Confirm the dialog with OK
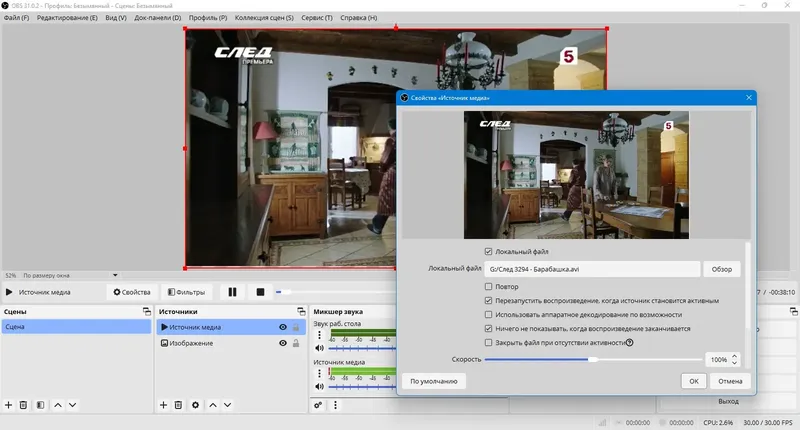The height and width of the screenshot is (430, 800). 694,381
